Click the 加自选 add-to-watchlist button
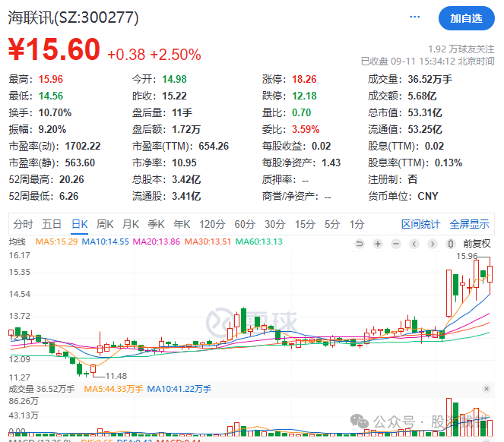 tap(466, 18)
